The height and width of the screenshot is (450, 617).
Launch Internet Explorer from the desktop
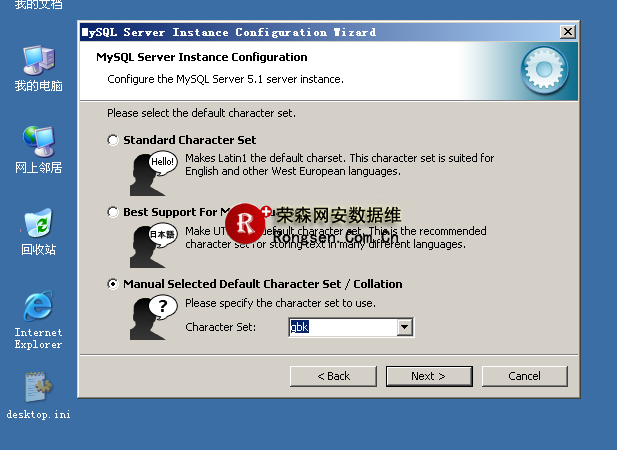(x=38, y=308)
